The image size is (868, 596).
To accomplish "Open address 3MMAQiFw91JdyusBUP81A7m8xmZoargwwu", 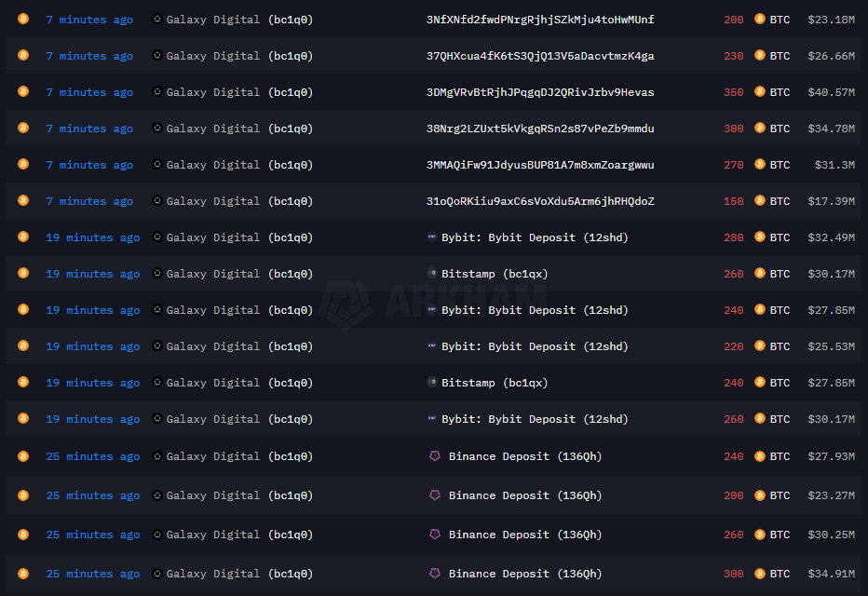I will pyautogui.click(x=540, y=165).
